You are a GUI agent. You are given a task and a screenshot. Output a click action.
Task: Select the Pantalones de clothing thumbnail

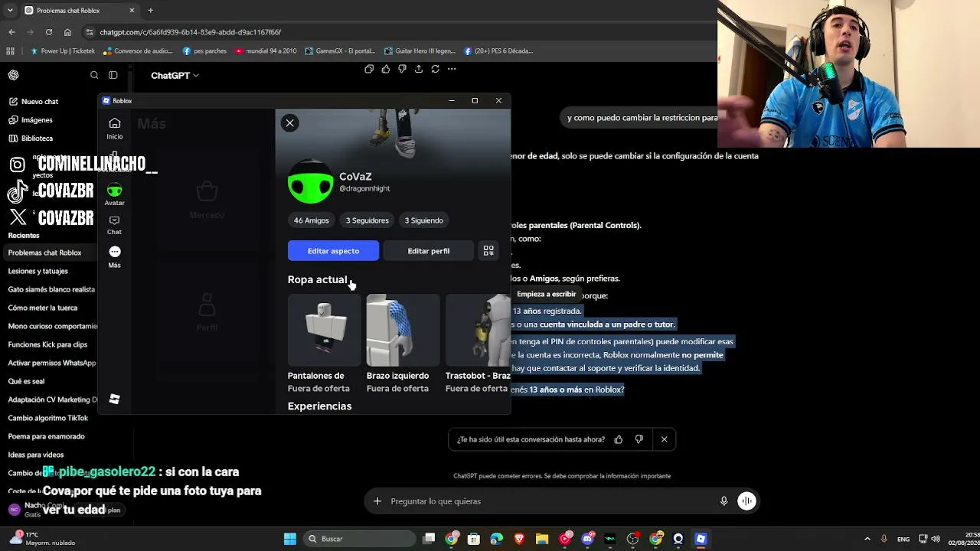coord(324,331)
